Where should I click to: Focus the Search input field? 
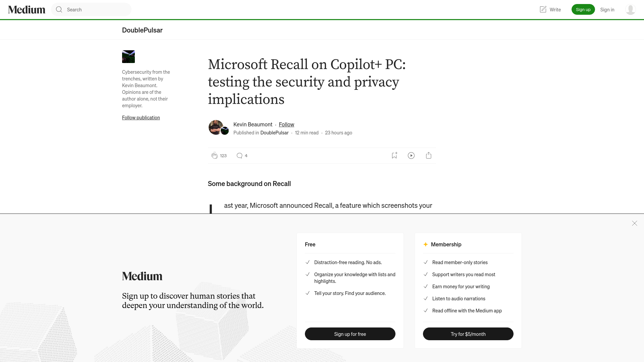click(x=91, y=9)
